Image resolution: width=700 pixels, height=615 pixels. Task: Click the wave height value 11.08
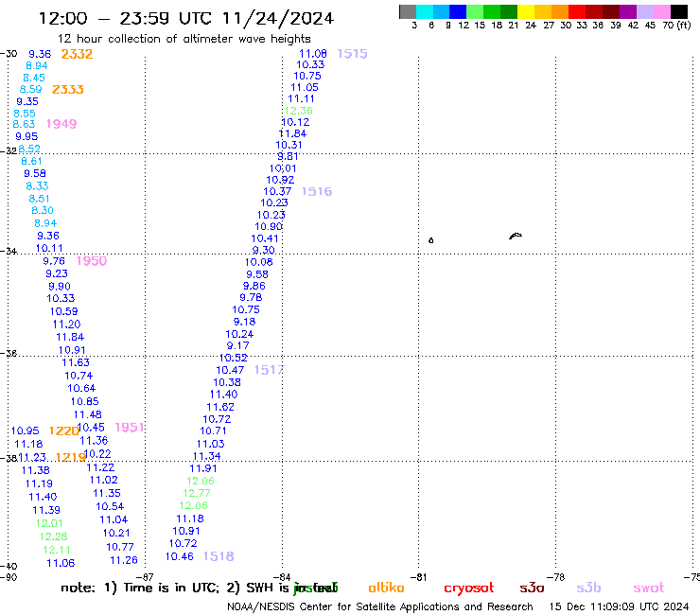(x=312, y=54)
